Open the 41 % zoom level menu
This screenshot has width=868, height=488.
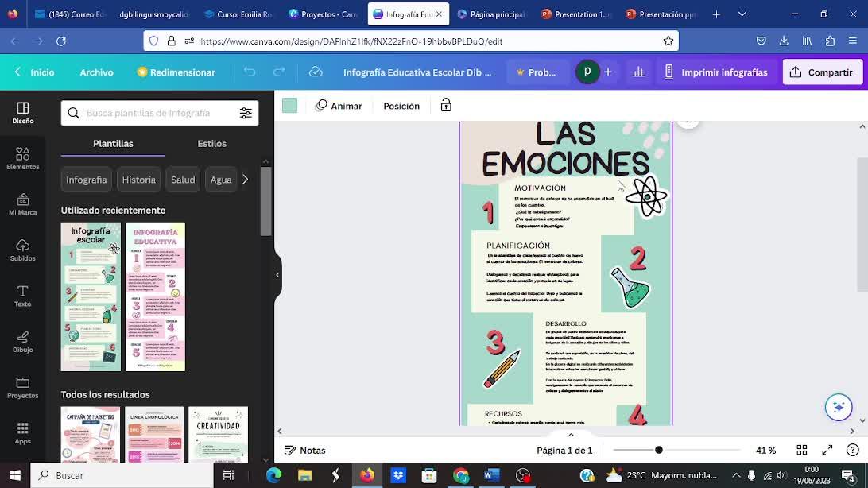click(765, 450)
